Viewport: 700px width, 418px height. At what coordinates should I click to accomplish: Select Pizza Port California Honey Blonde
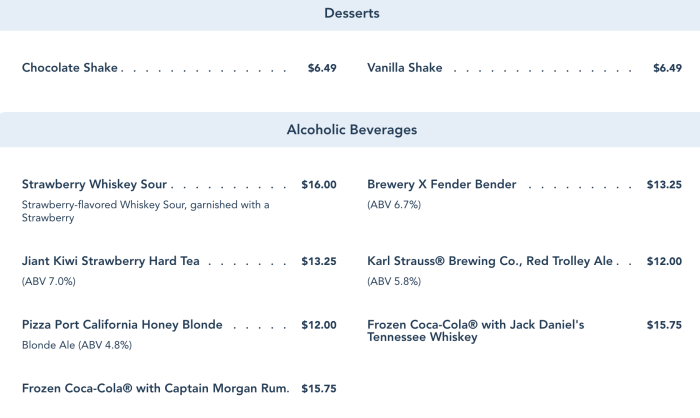122,325
